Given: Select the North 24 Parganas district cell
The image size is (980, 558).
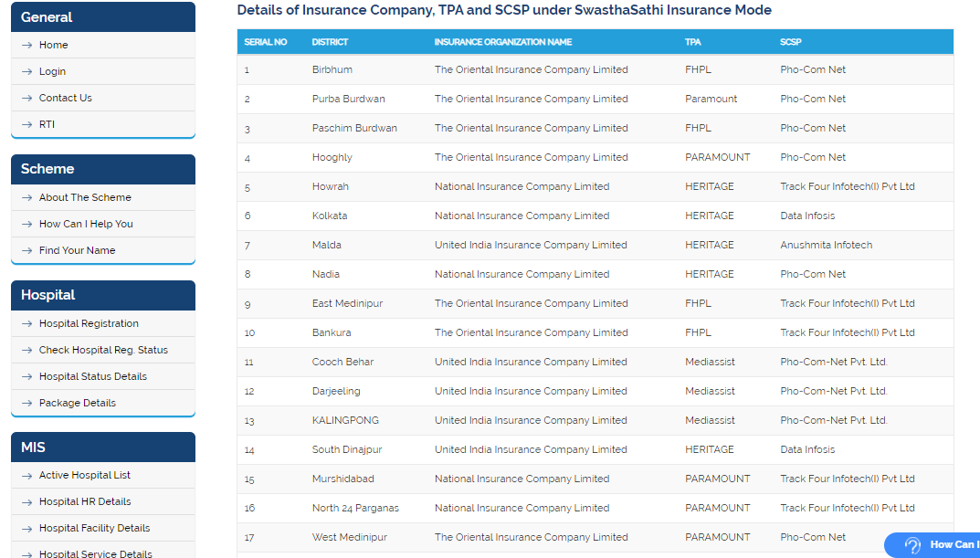Looking at the screenshot, I should point(355,508).
